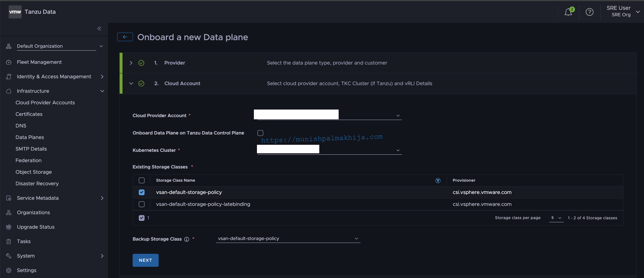Click the Organizations icon
Screen dimensions: 644x278
(9, 213)
